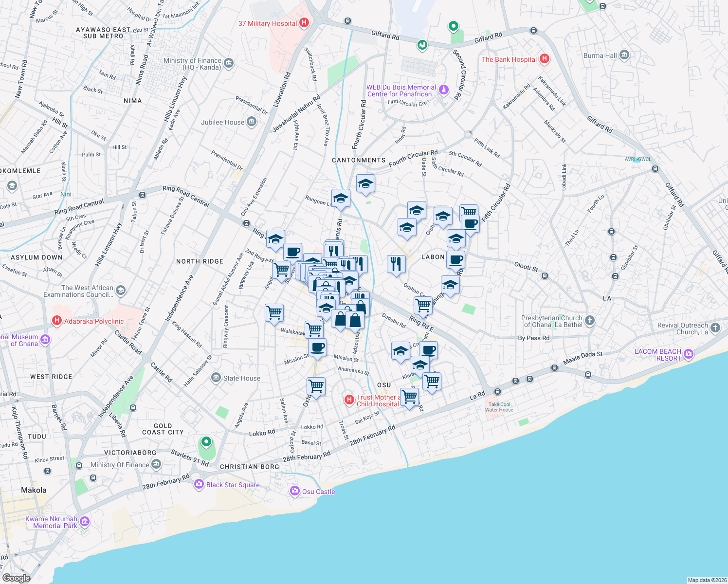
Task: Click the State House building icon
Action: click(216, 378)
